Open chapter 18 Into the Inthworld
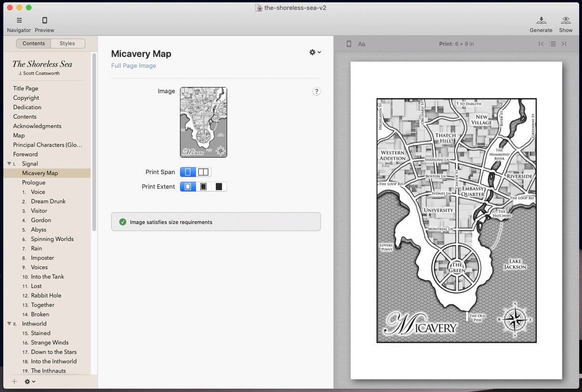This screenshot has height=392, width=582. 54,361
